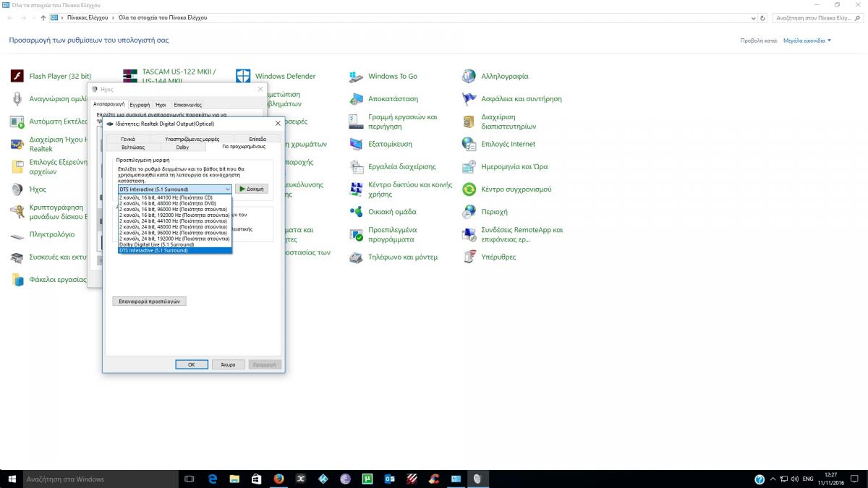868x488 pixels.
Task: Open the Οικιακή ομάδα item
Action: pyautogui.click(x=383, y=212)
